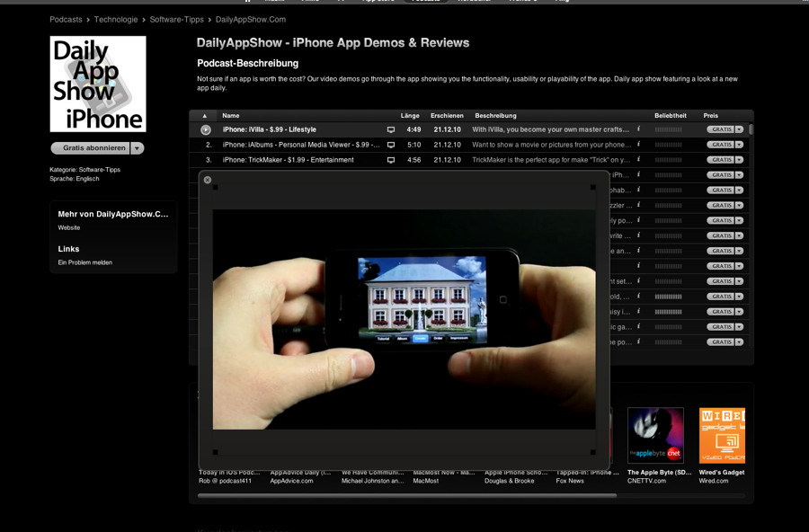
Task: Open the Wired's Gadget podcast artwork
Action: [722, 436]
